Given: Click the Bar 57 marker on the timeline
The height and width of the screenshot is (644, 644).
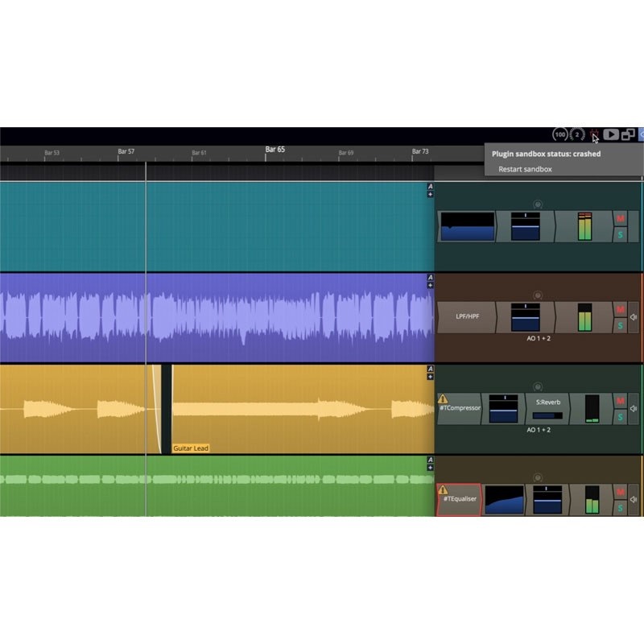Looking at the screenshot, I should click(126, 151).
